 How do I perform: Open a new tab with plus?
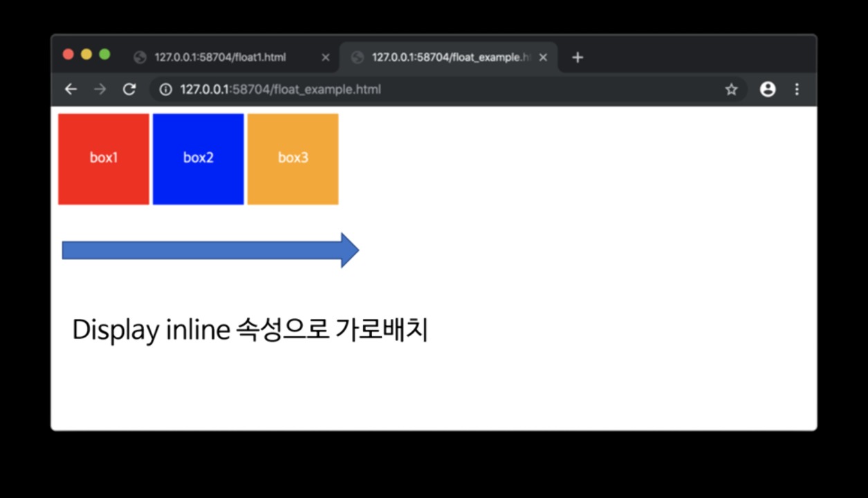[578, 57]
